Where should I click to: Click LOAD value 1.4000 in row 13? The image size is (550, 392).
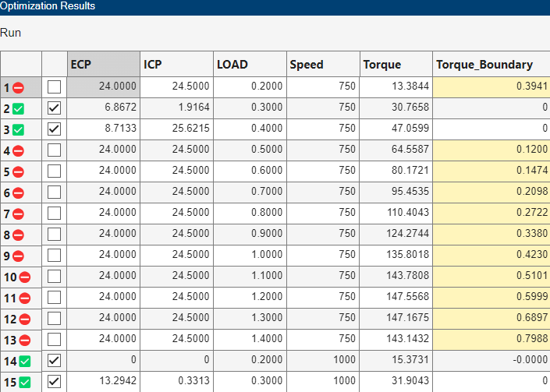[267, 338]
